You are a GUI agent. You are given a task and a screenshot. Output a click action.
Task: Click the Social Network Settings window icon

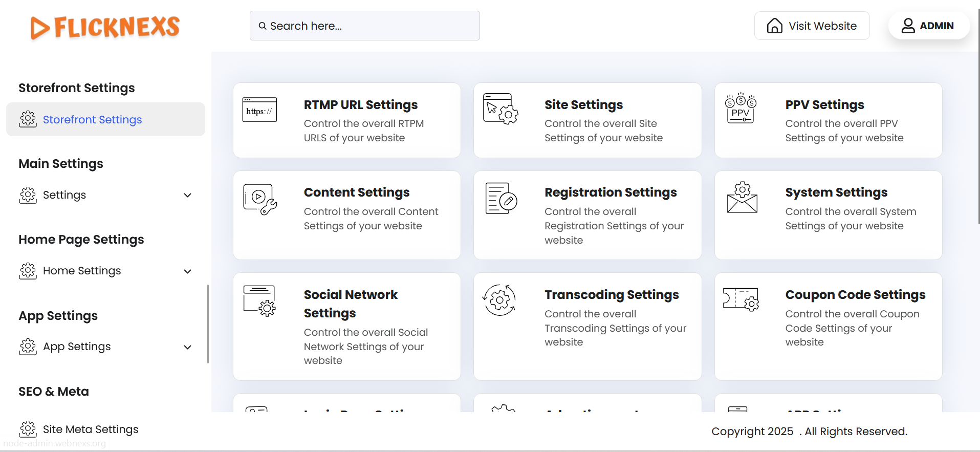click(259, 300)
